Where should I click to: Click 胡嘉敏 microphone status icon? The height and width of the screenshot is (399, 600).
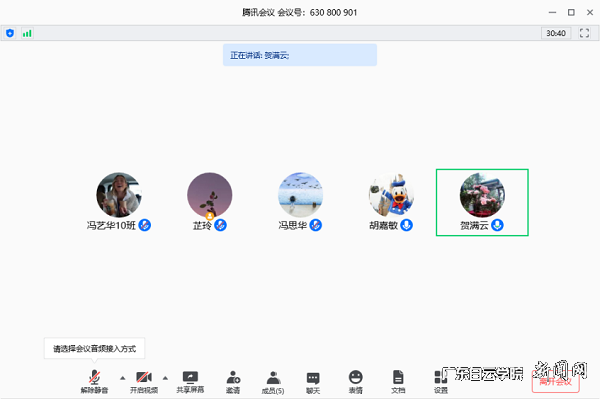point(406,225)
